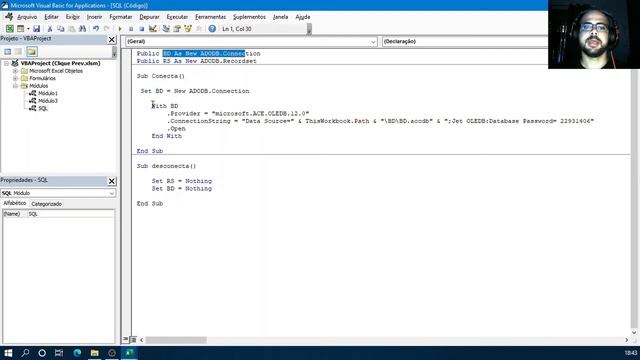Select Módulo1 in project tree

pyautogui.click(x=47, y=93)
